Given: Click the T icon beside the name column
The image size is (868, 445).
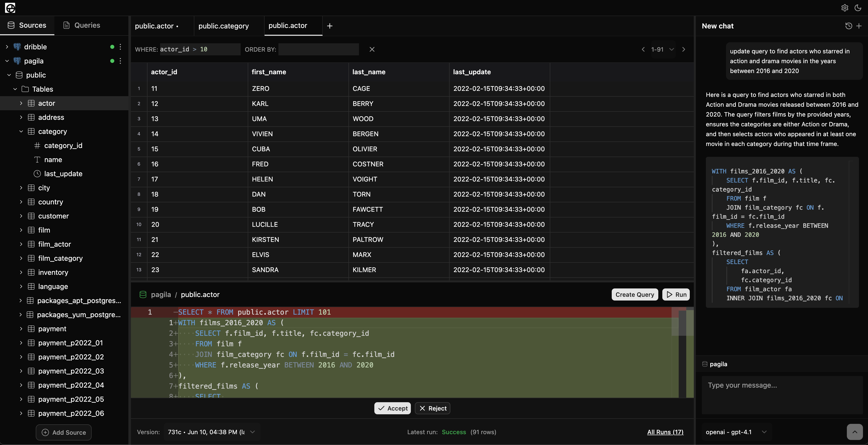Looking at the screenshot, I should (x=37, y=160).
